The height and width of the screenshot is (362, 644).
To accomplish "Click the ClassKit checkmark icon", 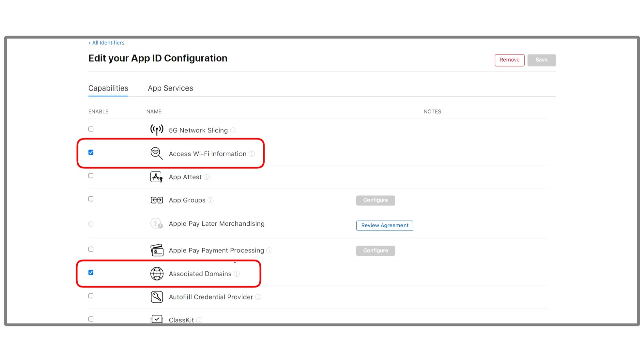I will pos(156,319).
